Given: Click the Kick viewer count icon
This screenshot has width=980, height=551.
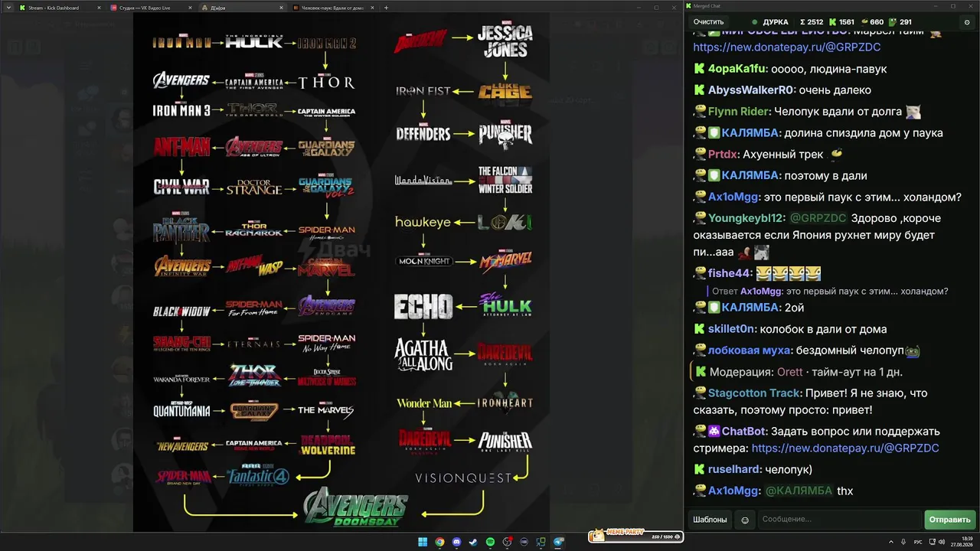Looking at the screenshot, I should pyautogui.click(x=833, y=22).
